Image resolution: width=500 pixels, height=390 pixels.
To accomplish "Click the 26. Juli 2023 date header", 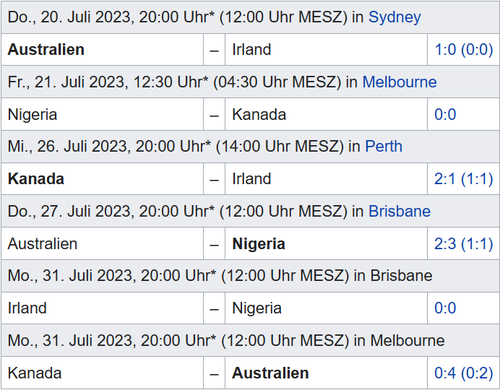I will (x=250, y=146).
